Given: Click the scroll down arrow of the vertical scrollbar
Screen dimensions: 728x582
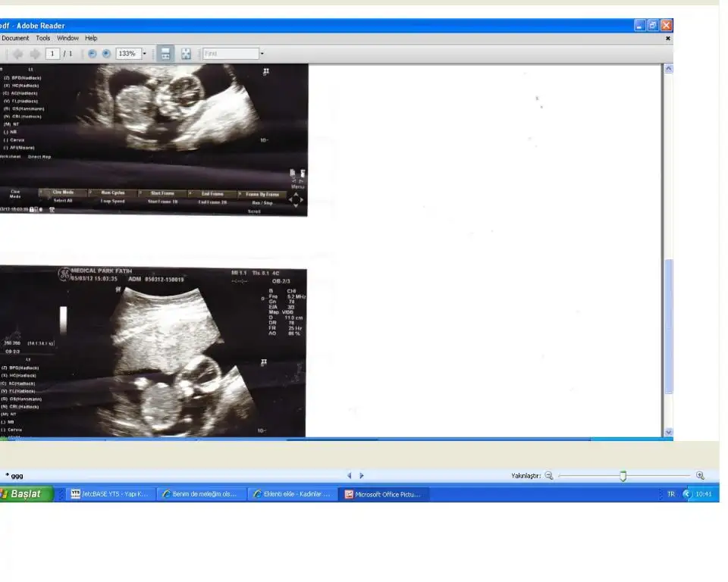Looking at the screenshot, I should coord(669,432).
